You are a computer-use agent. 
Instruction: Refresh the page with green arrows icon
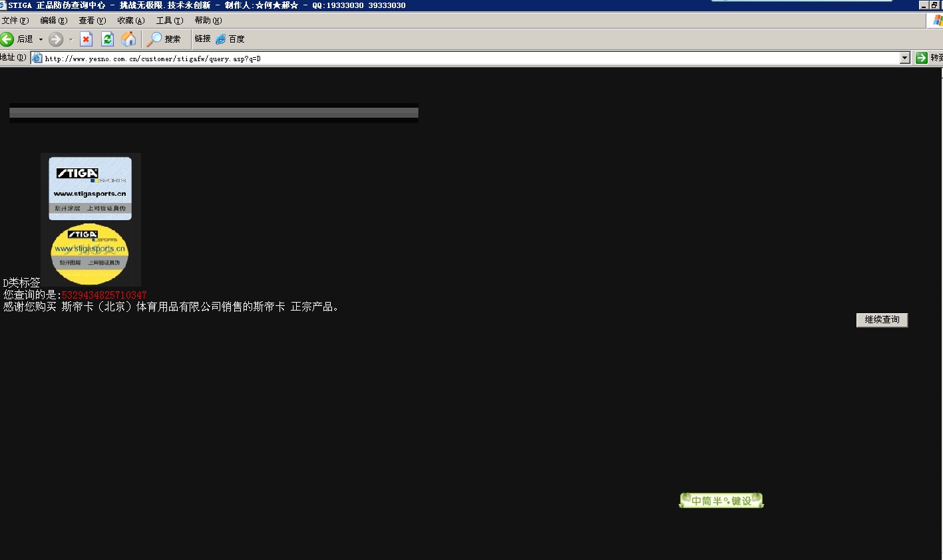pyautogui.click(x=107, y=39)
